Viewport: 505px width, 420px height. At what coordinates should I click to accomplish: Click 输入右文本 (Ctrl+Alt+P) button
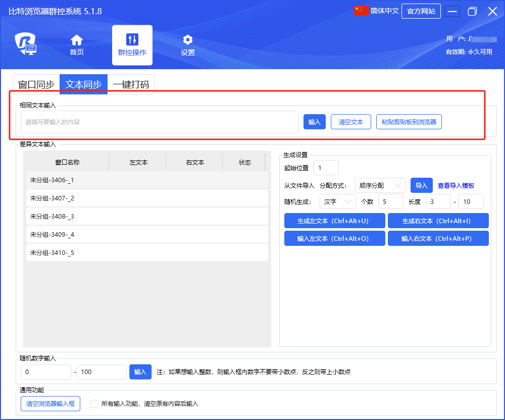438,238
